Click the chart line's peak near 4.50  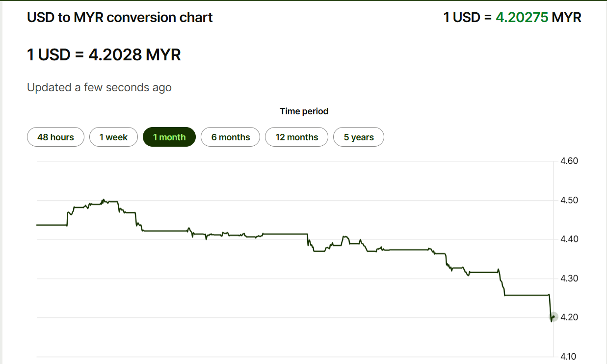[103, 200]
